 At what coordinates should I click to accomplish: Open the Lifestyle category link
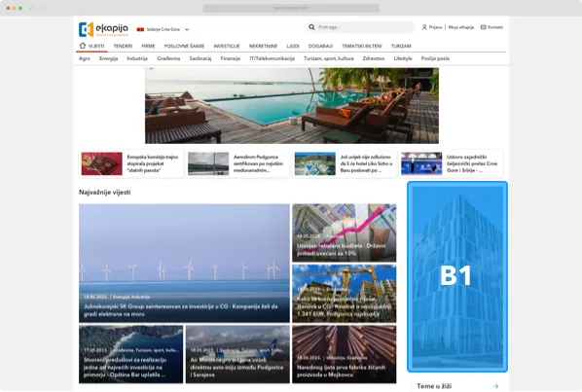(x=403, y=58)
